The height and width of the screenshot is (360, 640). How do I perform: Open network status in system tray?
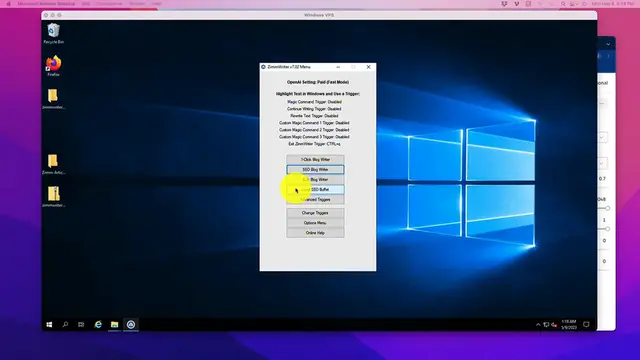(546, 325)
